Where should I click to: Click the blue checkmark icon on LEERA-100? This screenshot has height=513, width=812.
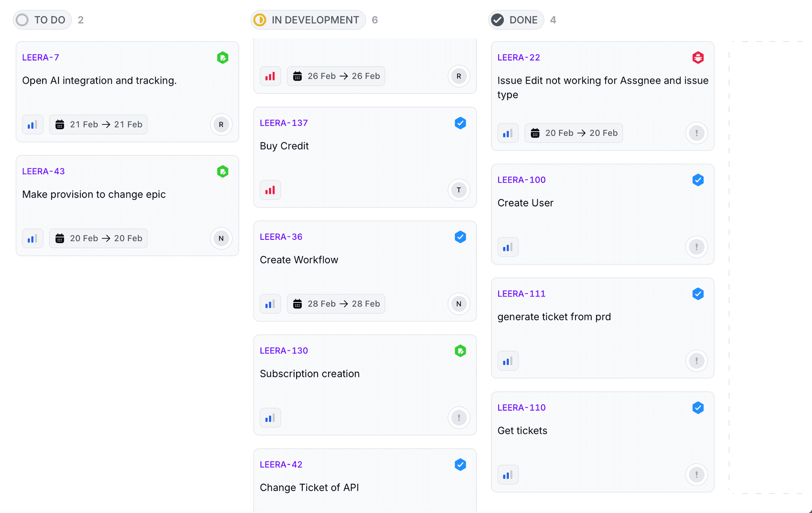tap(698, 180)
